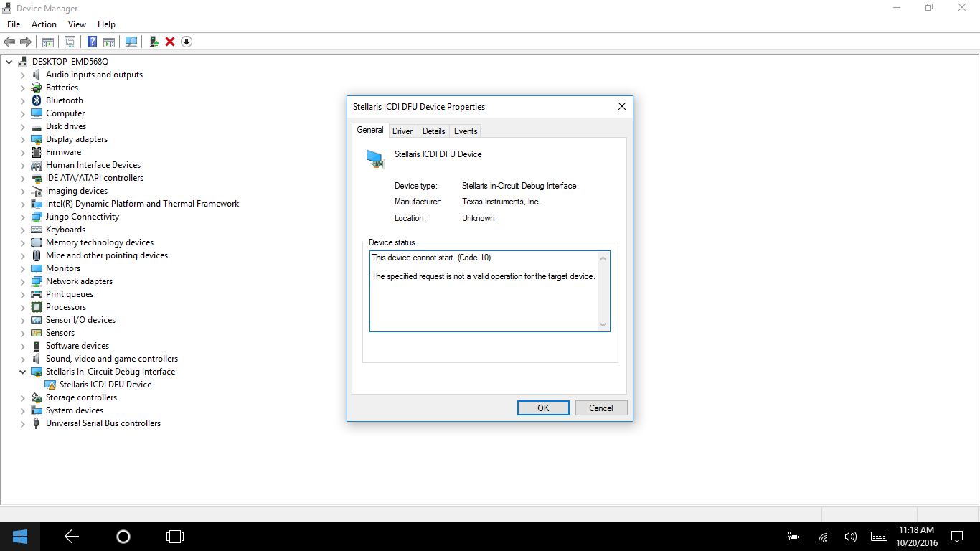Click Universal Serial Bus controllers icon

point(37,423)
